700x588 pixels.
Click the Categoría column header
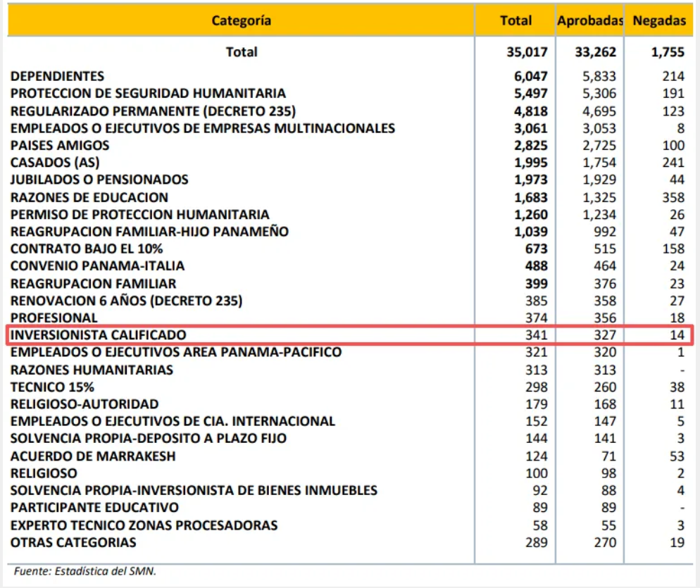[x=241, y=20]
